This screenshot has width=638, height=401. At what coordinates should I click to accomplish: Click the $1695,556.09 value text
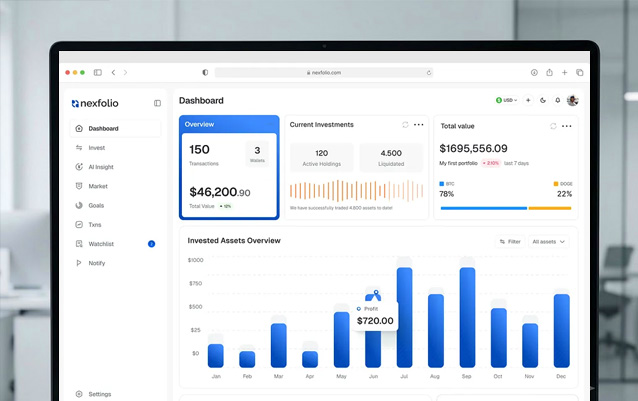pyautogui.click(x=473, y=148)
